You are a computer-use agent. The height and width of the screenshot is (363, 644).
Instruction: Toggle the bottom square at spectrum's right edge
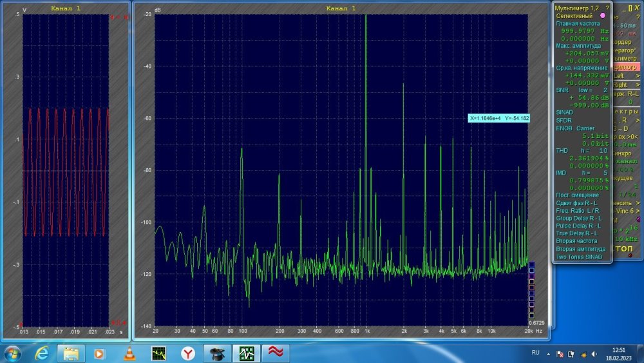531,316
